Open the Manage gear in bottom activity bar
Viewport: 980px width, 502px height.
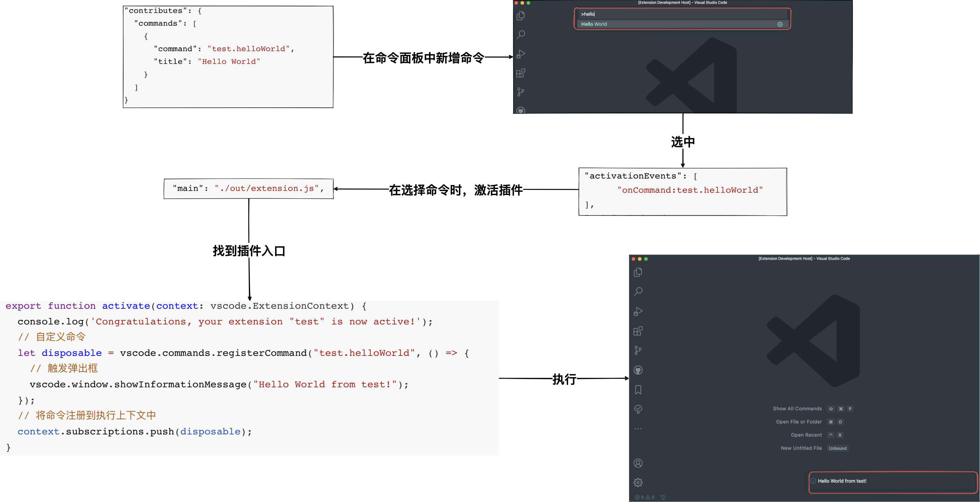(x=638, y=482)
